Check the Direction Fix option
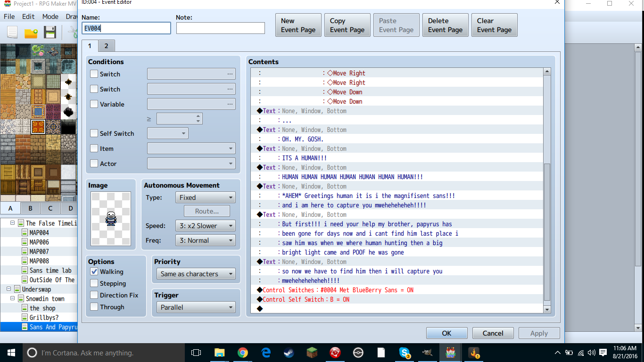Screen dimensions: 644x362 94,295
